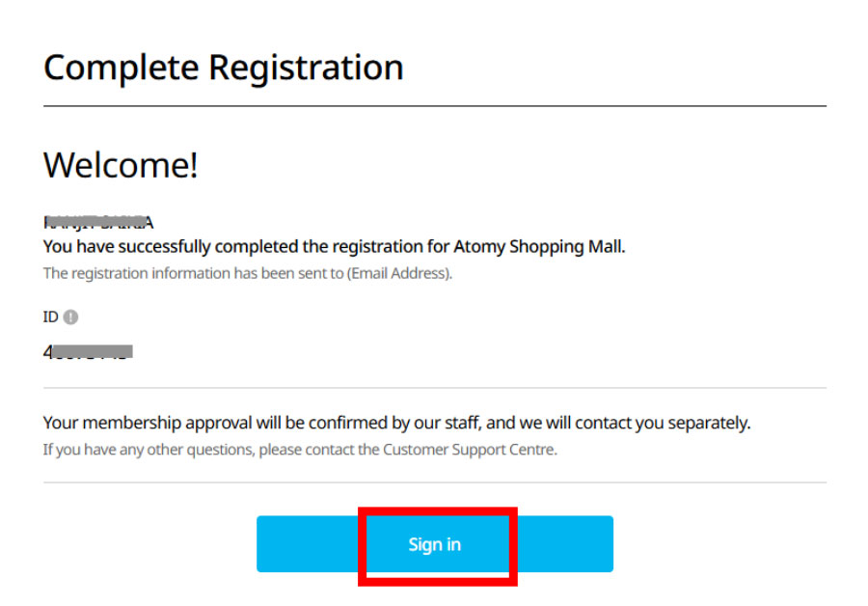868x606 pixels.
Task: Select the exclamation badge next to ID label
Action: [x=68, y=317]
